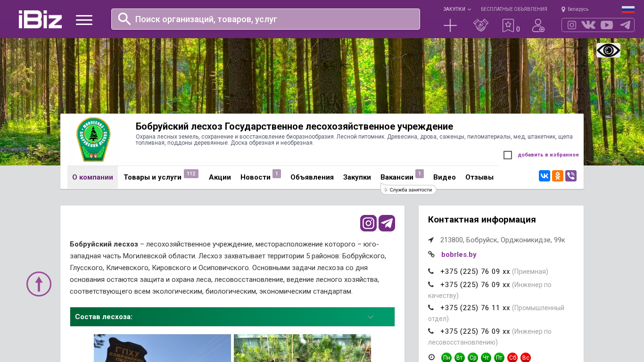Open the favorites bookmark star icon
The height and width of the screenshot is (362, 644).
[x=508, y=25]
